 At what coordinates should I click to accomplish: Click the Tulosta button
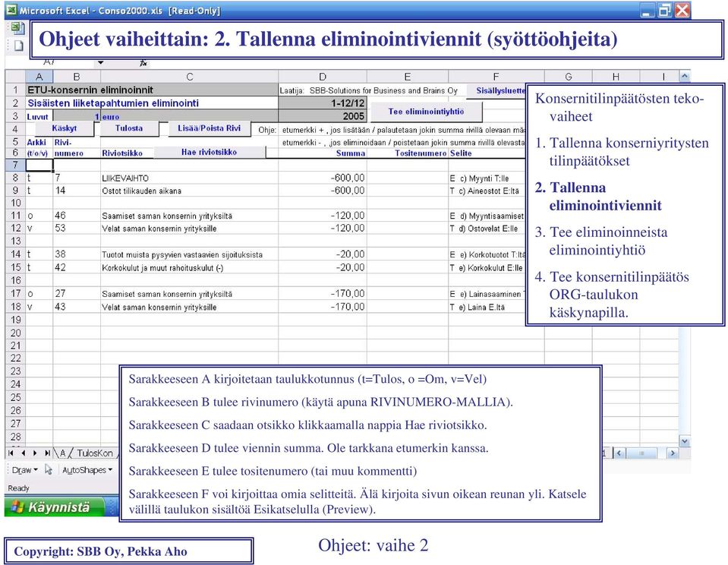(x=129, y=128)
